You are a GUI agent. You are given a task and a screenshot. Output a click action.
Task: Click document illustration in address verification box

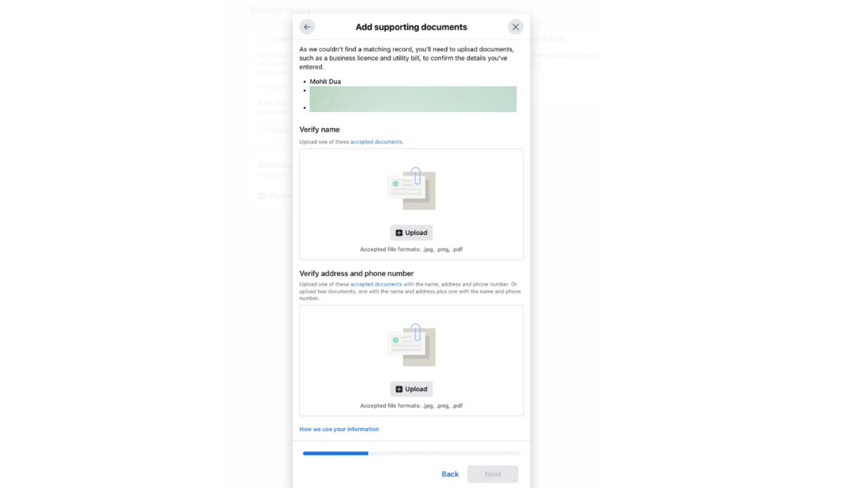coord(411,345)
